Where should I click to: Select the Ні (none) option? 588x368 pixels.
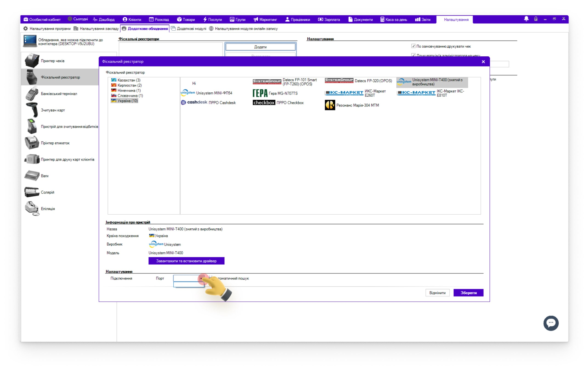pyautogui.click(x=194, y=83)
